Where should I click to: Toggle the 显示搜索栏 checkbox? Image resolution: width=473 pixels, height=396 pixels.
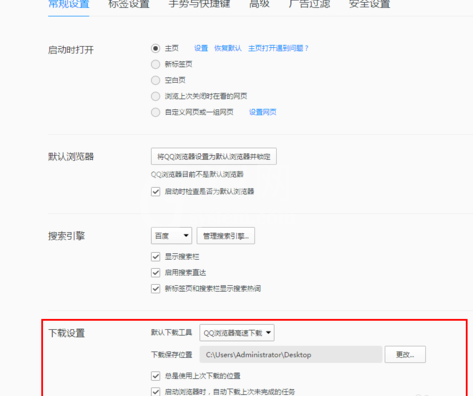(156, 257)
